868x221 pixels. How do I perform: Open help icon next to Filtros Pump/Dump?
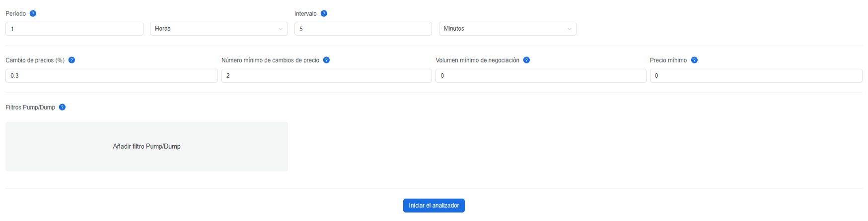(62, 107)
